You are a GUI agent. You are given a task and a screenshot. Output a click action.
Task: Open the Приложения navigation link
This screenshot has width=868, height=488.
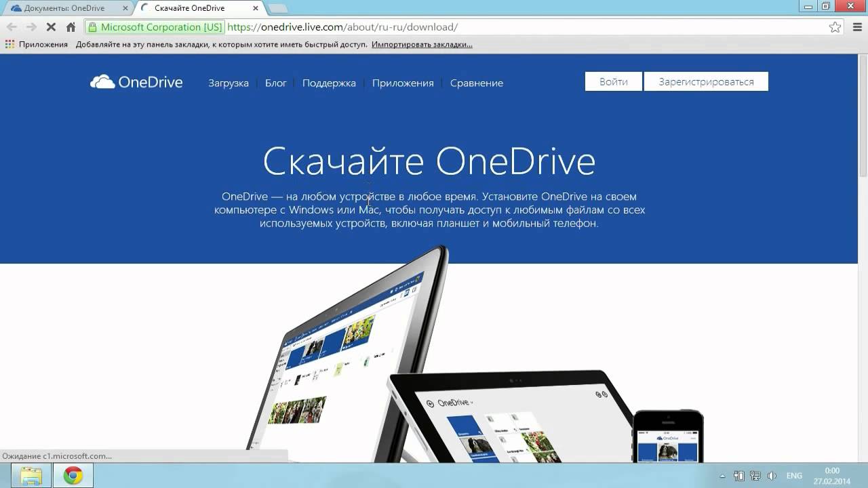[403, 83]
